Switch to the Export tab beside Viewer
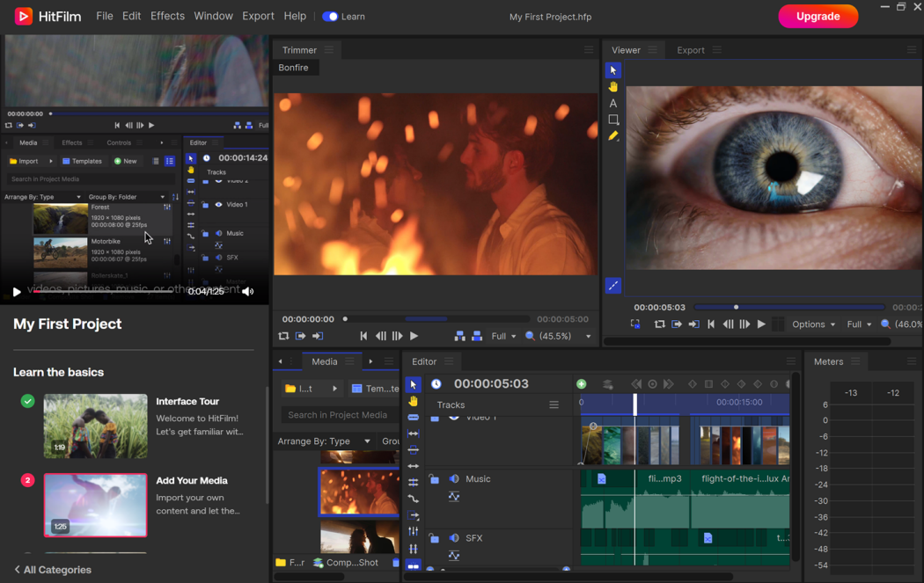Screen dimensions: 924x583 (689, 50)
